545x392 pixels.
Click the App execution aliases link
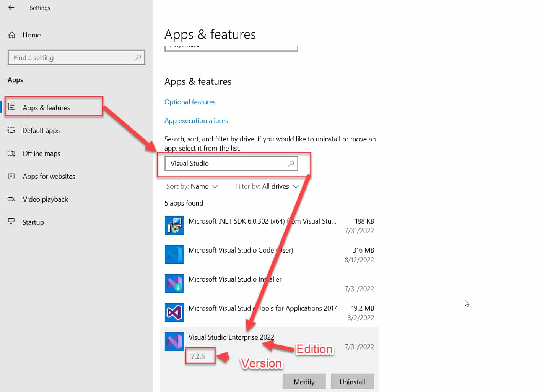(196, 120)
